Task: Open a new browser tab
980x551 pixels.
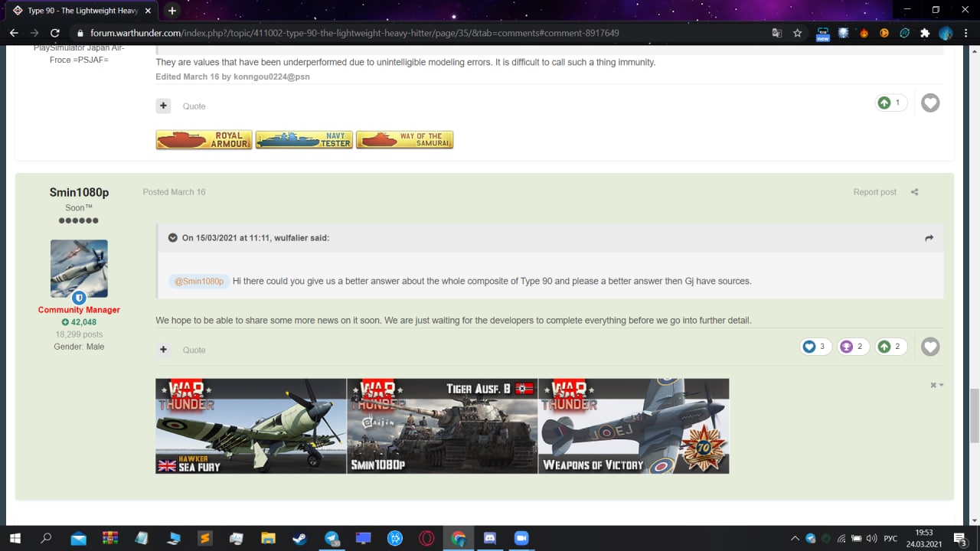Action: (x=171, y=11)
